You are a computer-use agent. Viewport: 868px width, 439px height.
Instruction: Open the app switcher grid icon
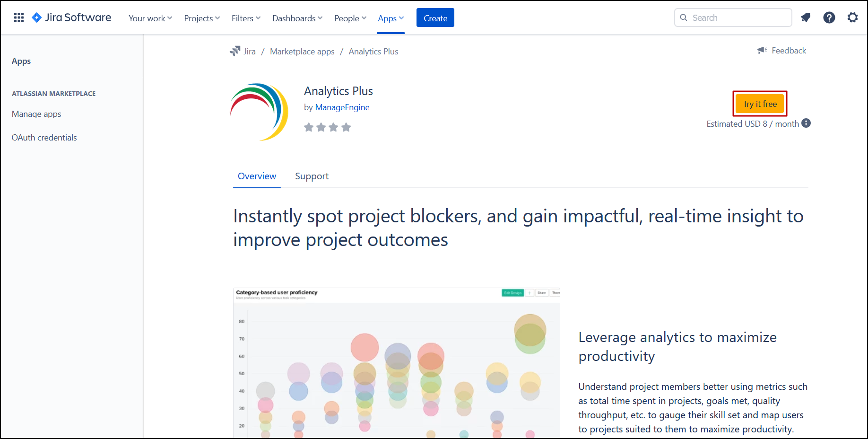19,18
